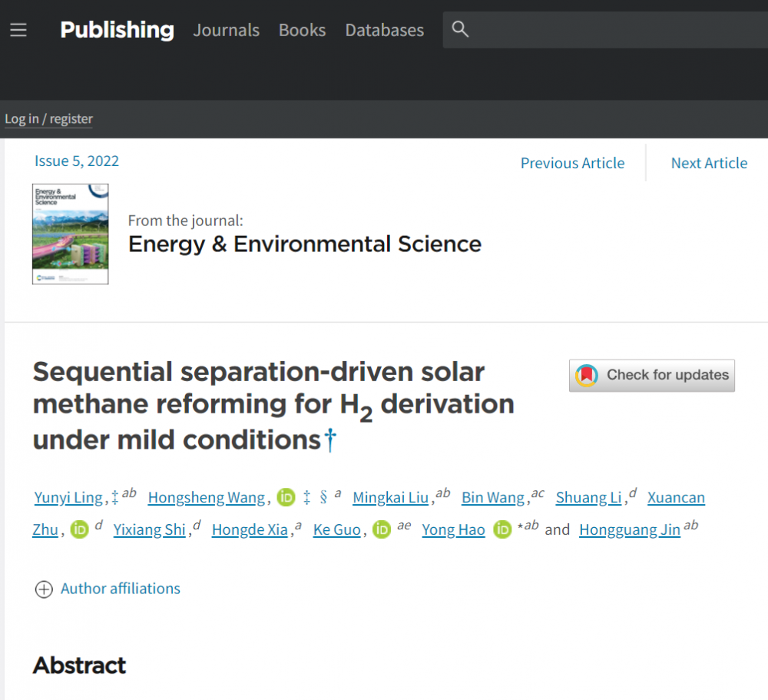
Task: Click the Check for updates button
Action: 651,375
